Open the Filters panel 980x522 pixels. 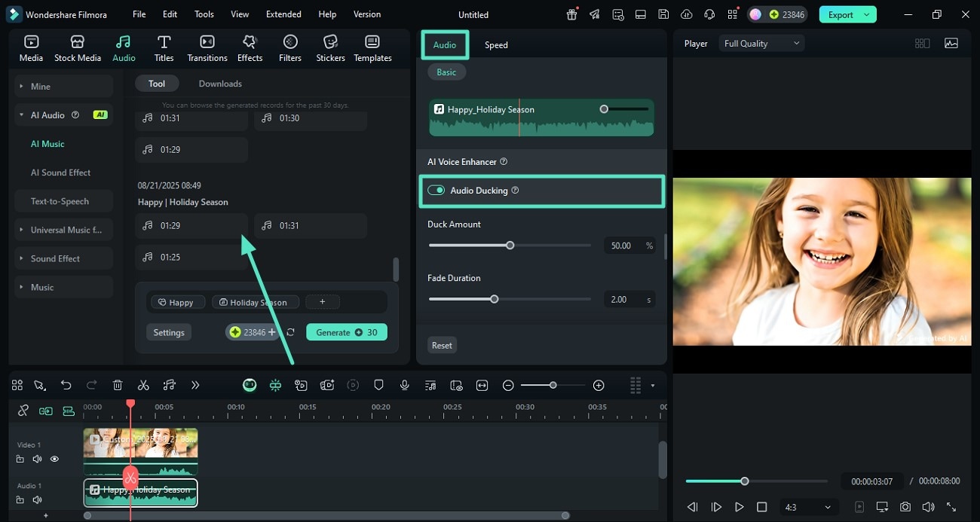[x=290, y=48]
